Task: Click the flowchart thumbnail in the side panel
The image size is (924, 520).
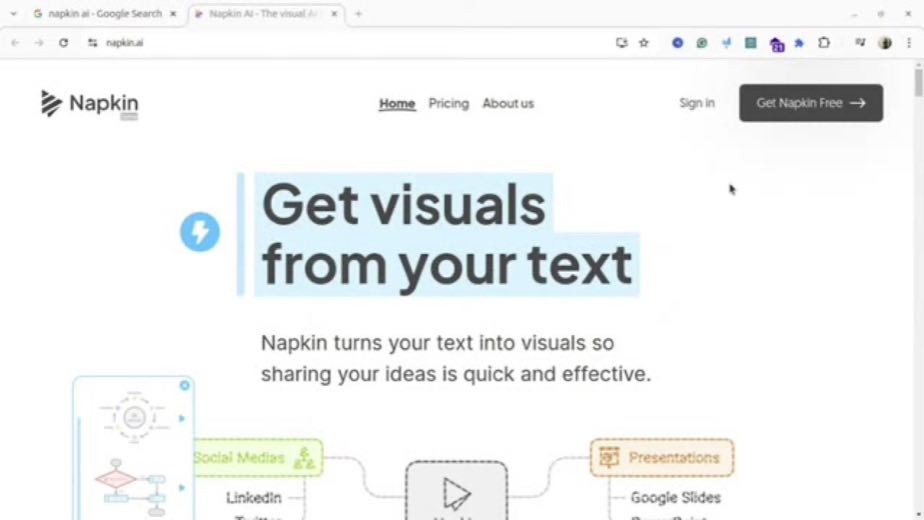Action: pyautogui.click(x=131, y=487)
